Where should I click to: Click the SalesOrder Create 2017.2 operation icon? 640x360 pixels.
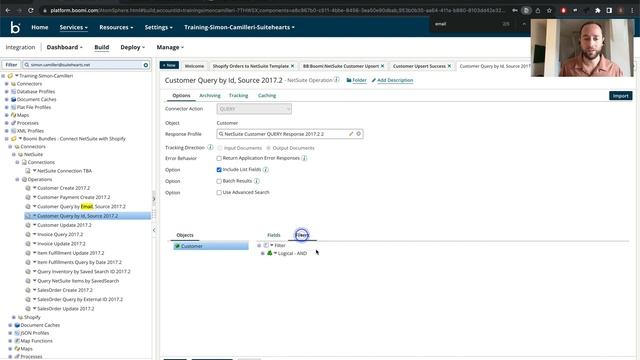click(28, 290)
